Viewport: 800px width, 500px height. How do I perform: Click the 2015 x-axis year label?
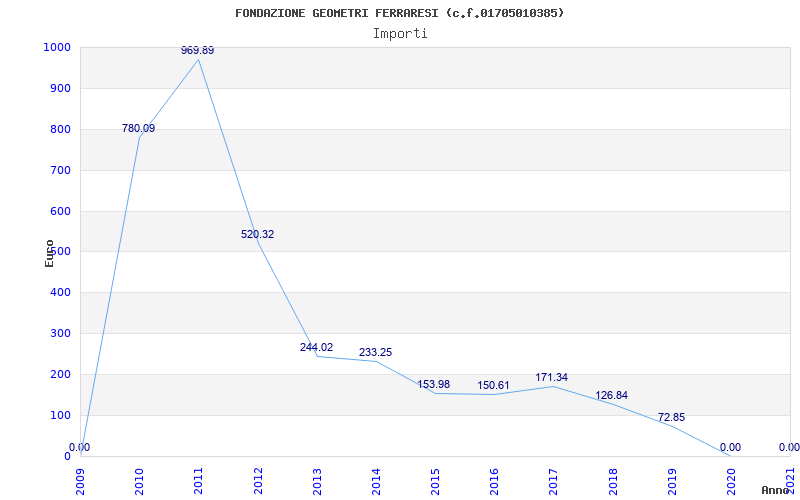coord(435,481)
